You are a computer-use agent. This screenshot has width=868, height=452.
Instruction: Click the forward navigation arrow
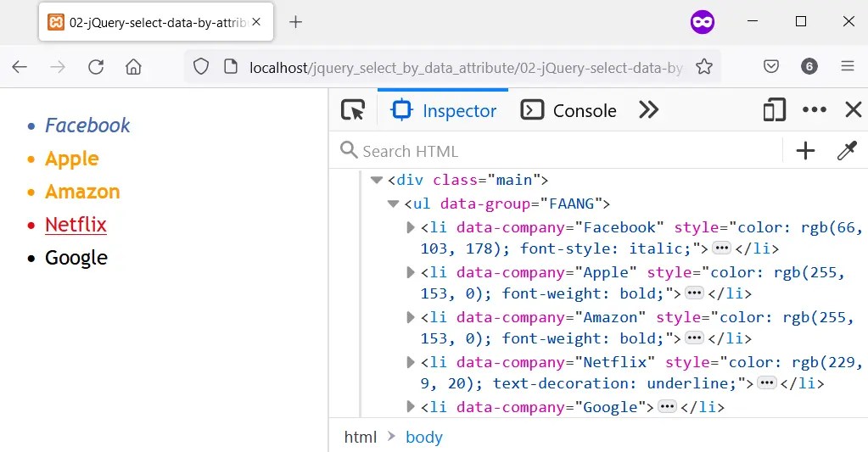(58, 67)
